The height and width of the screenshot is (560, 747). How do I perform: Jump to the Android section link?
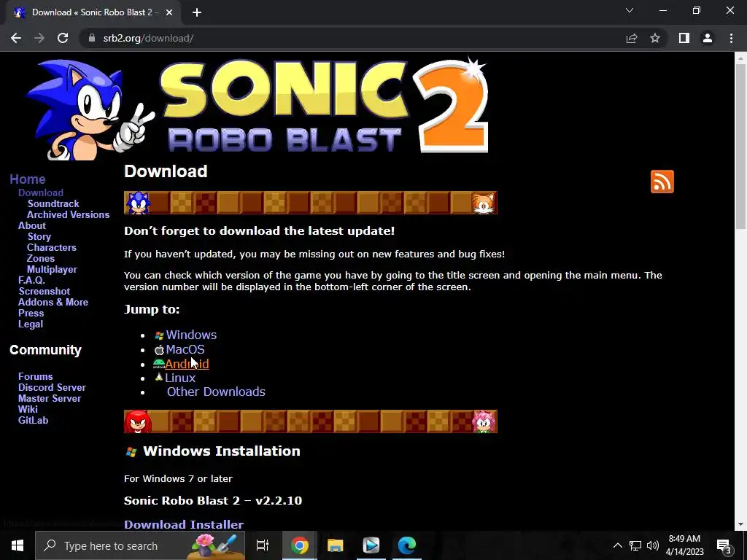187,364
